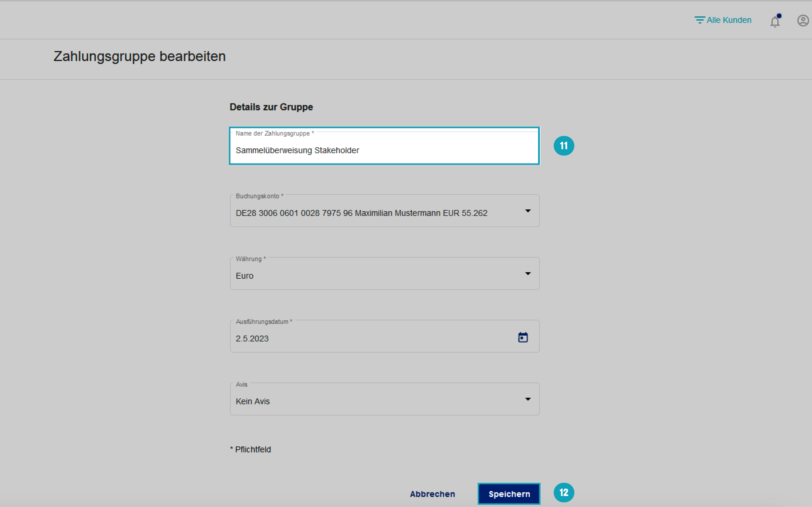Select the Kein Avis value
This screenshot has width=812, height=507.
coord(252,401)
